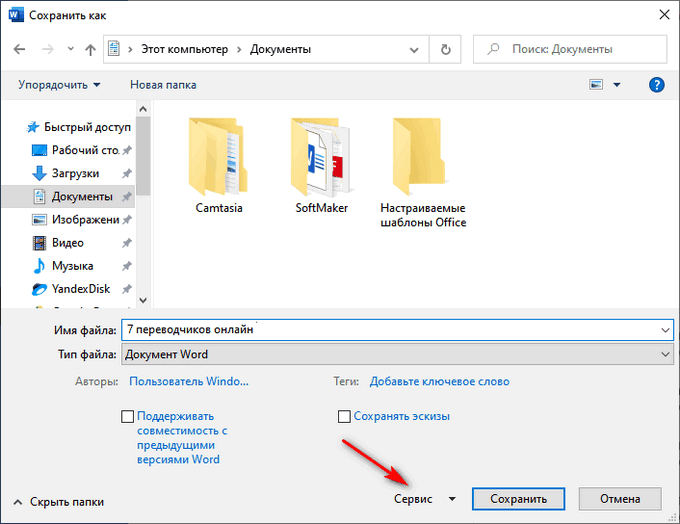Edit author 'Пользователь Windo...'
Image resolution: width=680 pixels, height=524 pixels.
click(189, 381)
